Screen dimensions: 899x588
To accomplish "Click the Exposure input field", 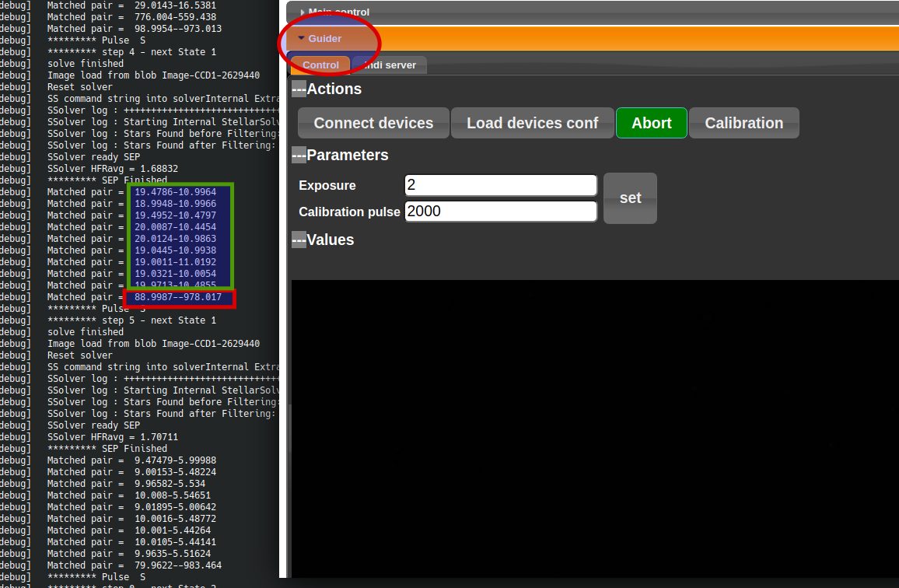I will coord(501,184).
